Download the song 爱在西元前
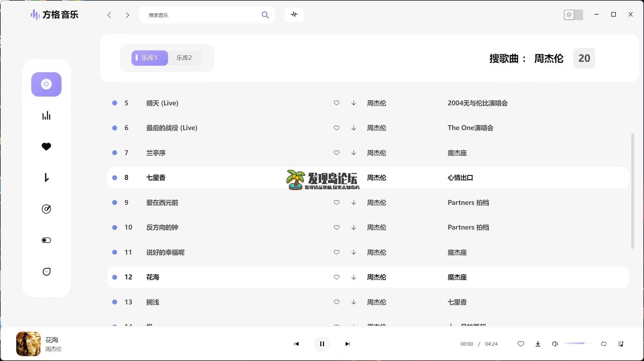 354,203
